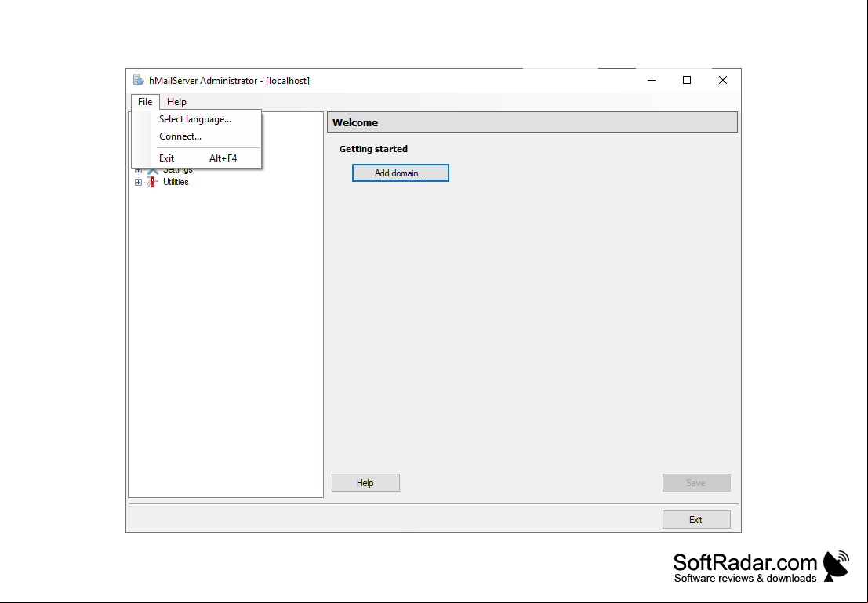Open the Help menu
Screen dimensions: 868x603
pyautogui.click(x=176, y=102)
